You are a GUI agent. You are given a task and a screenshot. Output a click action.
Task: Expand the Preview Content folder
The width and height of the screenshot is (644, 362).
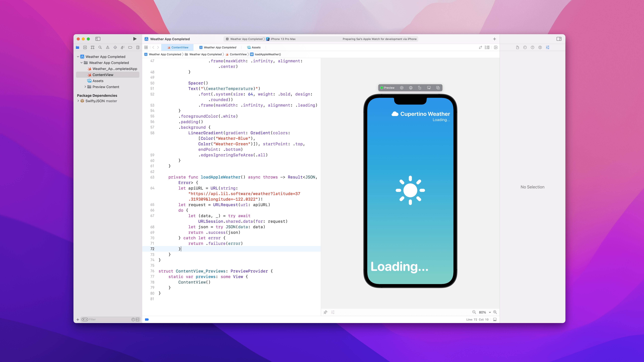(85, 87)
